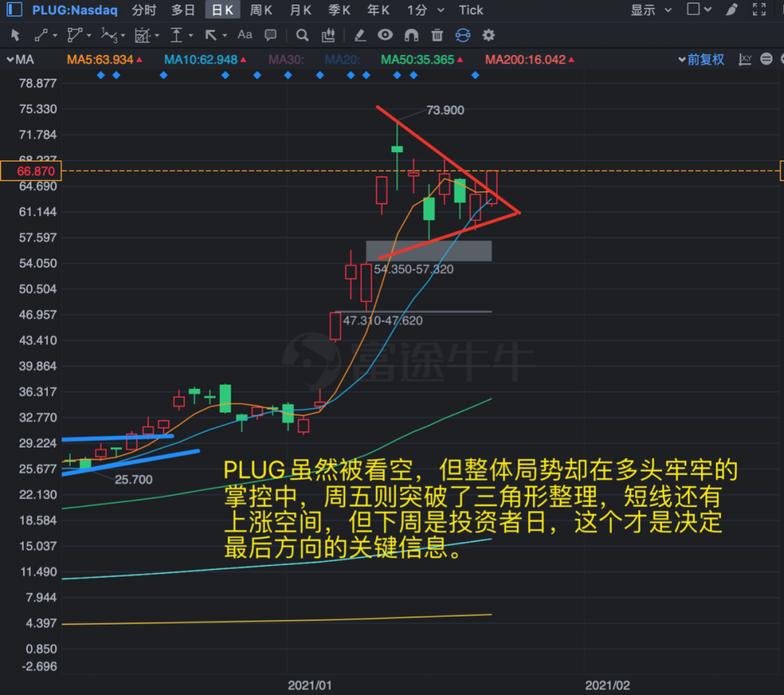
Task: Select the polygon shape drawing tool
Action: 75,35
